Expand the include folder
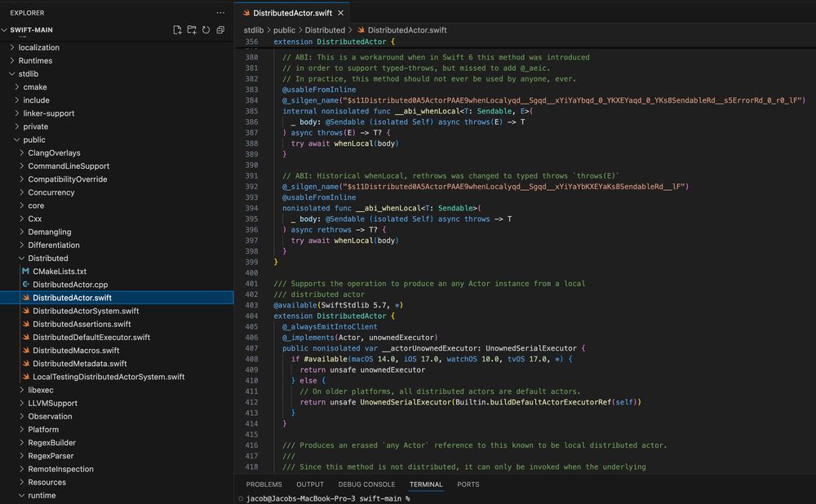The image size is (816, 504). point(16,99)
